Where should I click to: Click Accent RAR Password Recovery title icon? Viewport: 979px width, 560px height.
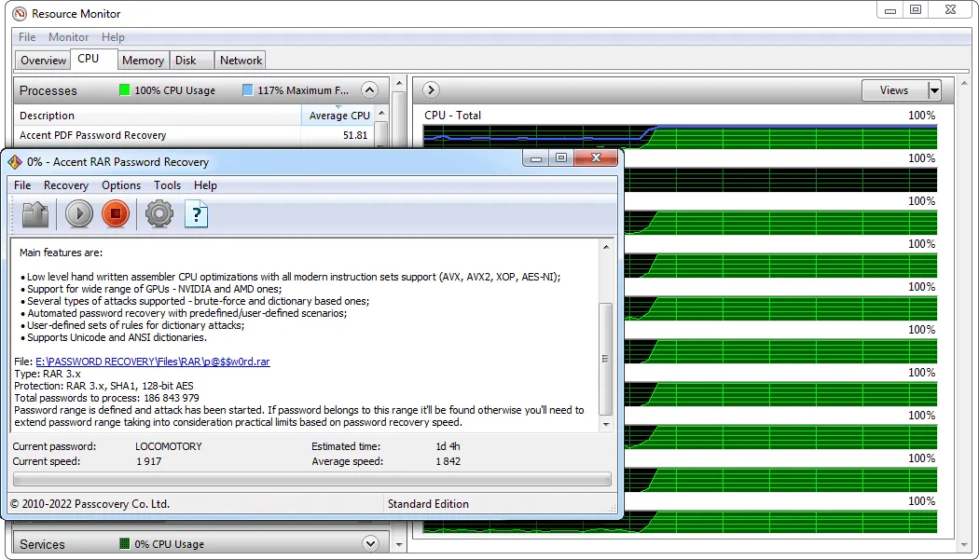point(15,162)
